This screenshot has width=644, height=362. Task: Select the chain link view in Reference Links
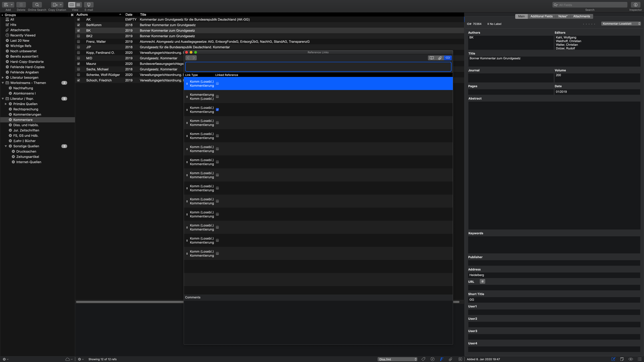448,58
